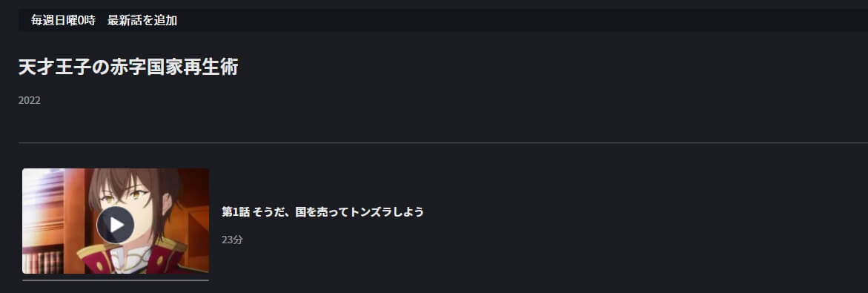The height and width of the screenshot is (293, 868).
Task: Click the 23分 duration label
Action: (x=232, y=240)
